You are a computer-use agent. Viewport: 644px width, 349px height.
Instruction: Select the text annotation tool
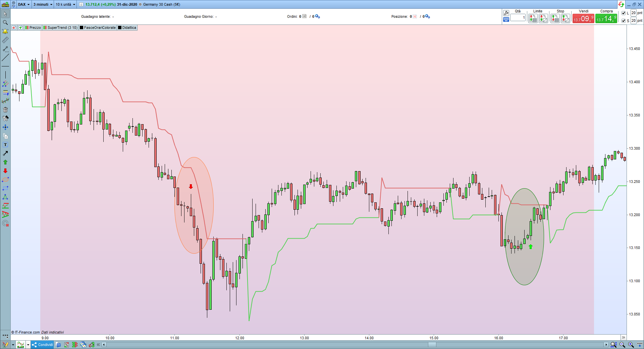[x=5, y=145]
